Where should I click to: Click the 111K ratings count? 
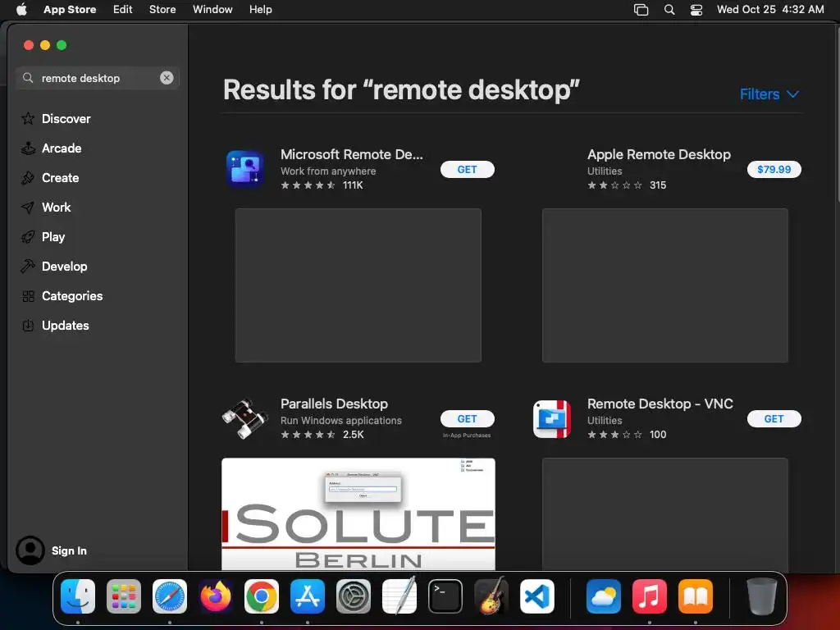coord(353,185)
